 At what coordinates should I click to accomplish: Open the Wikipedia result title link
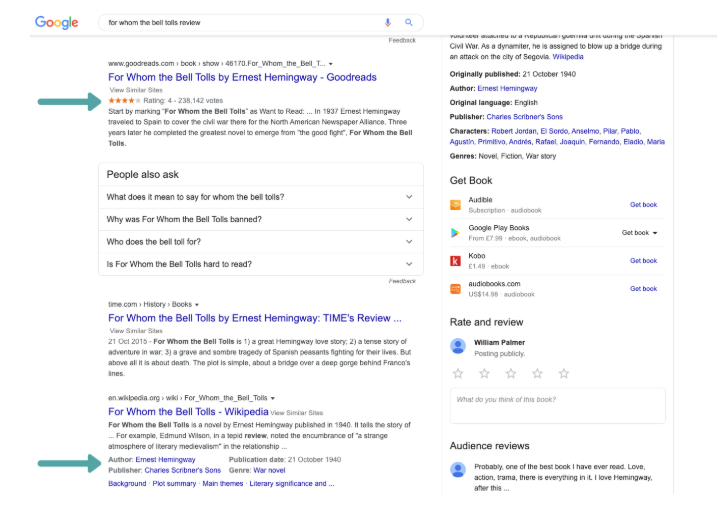click(188, 411)
